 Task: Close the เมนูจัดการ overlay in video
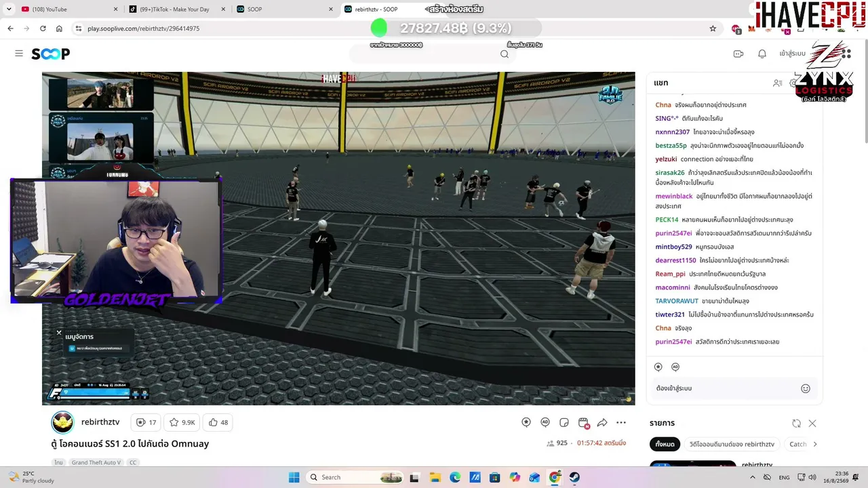pos(59,333)
